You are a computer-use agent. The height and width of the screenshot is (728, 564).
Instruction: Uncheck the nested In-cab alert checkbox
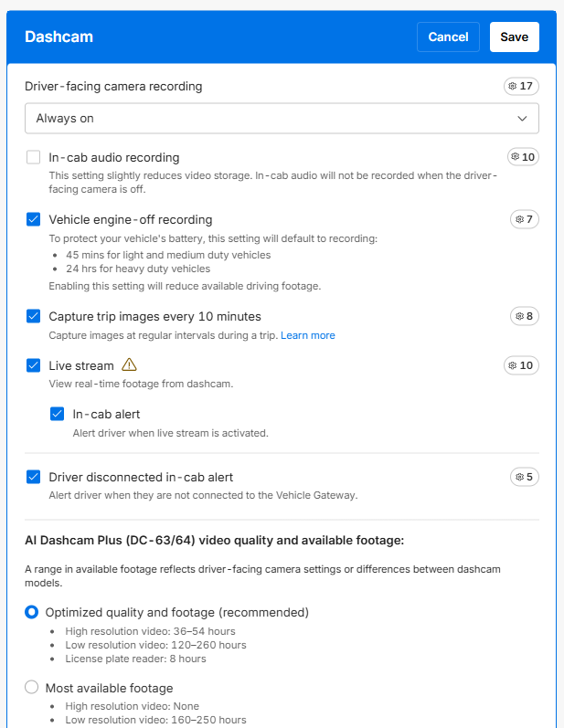[58, 414]
